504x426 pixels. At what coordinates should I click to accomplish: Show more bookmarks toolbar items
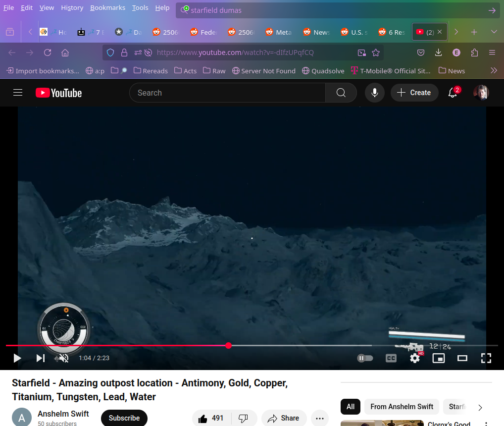(x=494, y=71)
